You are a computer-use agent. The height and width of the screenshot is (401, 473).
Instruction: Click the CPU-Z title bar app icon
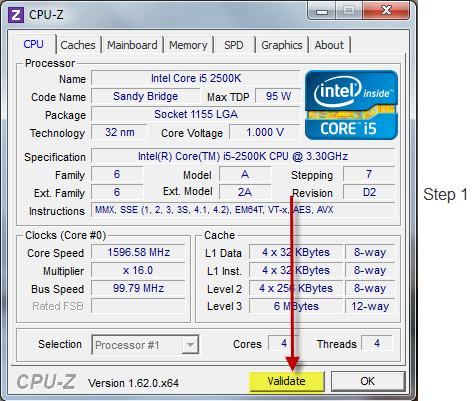click(x=16, y=15)
